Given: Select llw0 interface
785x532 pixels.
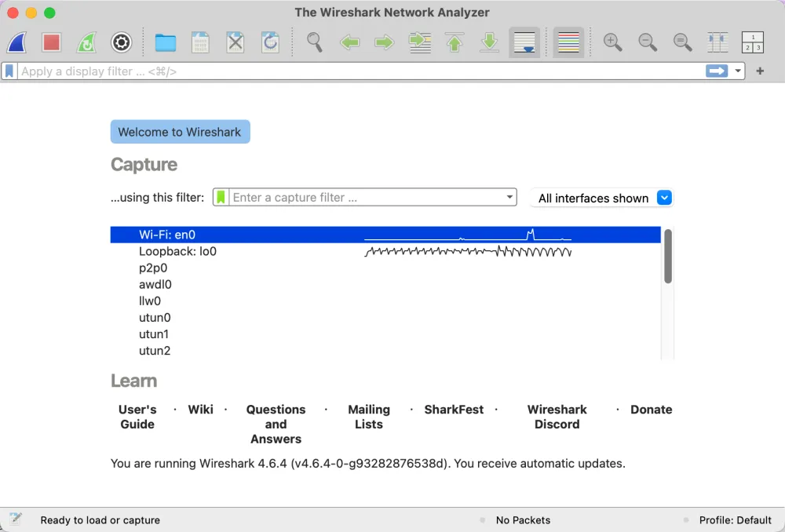Looking at the screenshot, I should (385, 301).
